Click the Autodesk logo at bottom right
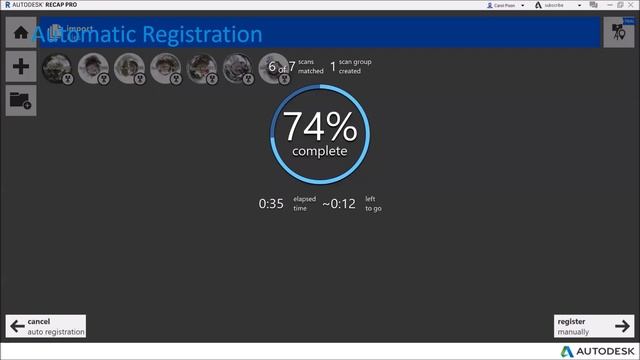Image resolution: width=640 pixels, height=360 pixels. [598, 351]
